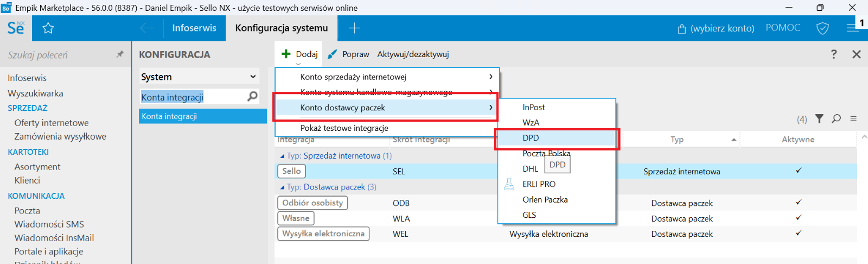Toggle active checkmark for Odbiór osobisty
Screen dimensions: 868x264
point(799,203)
